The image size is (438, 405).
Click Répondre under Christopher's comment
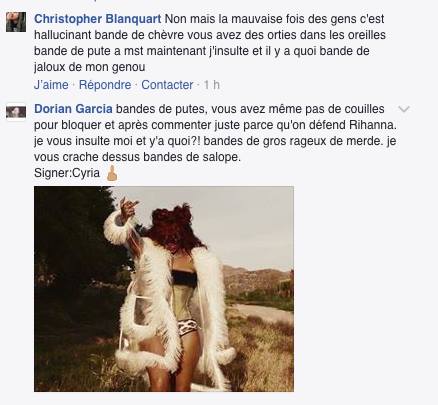point(105,85)
